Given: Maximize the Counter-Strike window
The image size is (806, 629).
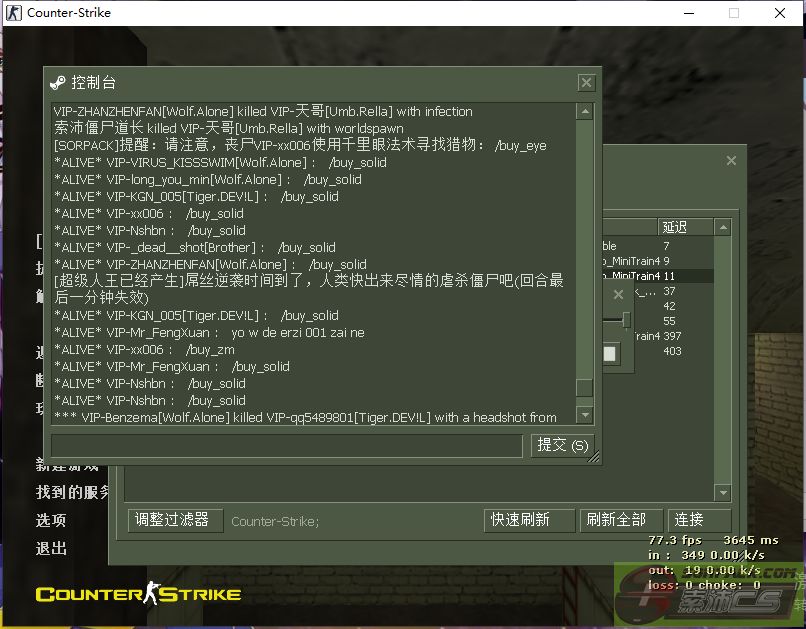Looking at the screenshot, I should [x=734, y=13].
